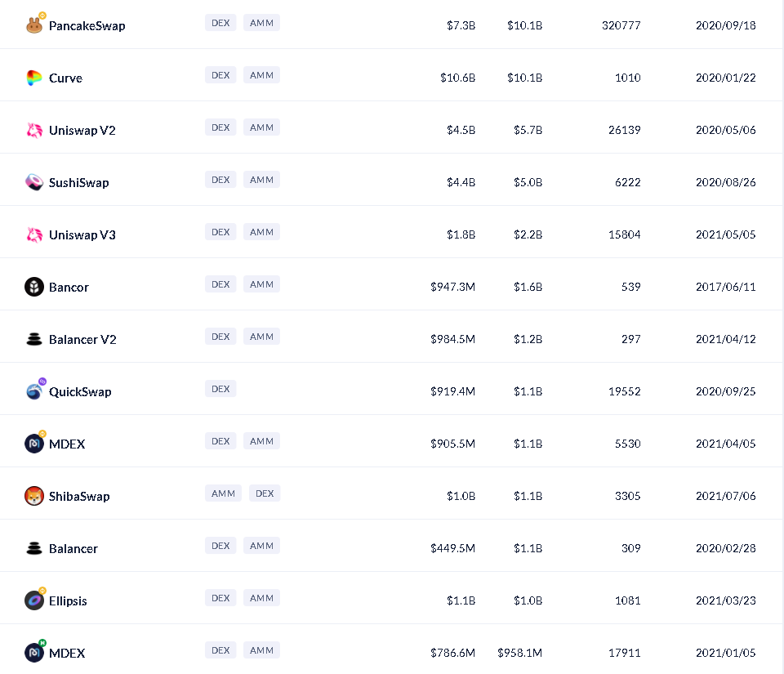The width and height of the screenshot is (784, 674).
Task: Open the PancakeSwap name link
Action: click(x=87, y=26)
